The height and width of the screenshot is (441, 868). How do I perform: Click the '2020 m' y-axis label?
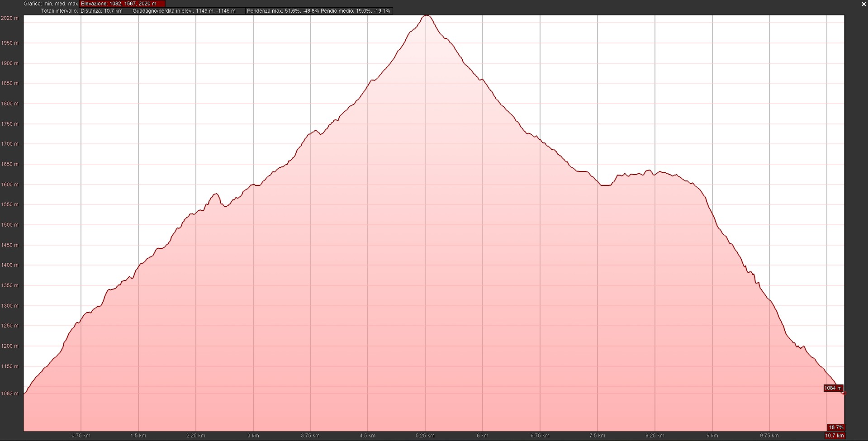[x=9, y=18]
